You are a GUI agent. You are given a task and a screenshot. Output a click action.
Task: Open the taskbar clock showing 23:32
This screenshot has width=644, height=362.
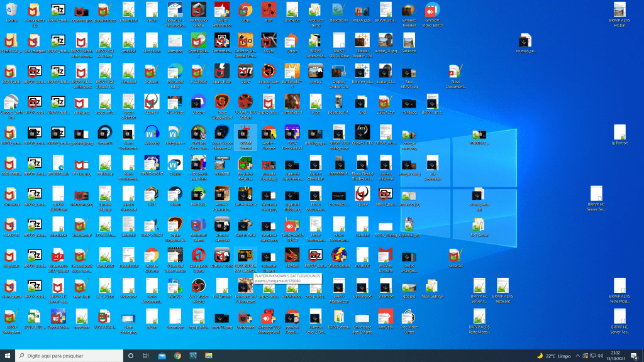point(616,356)
